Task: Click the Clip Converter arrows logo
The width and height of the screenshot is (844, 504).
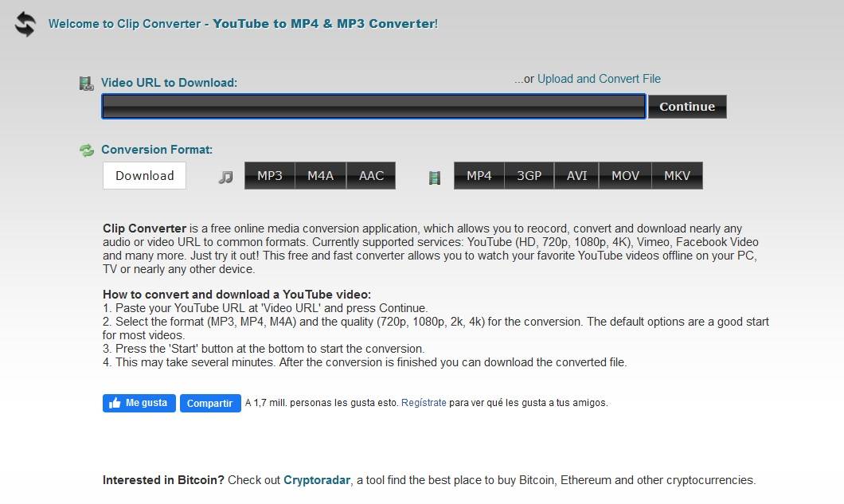Action: pyautogui.click(x=25, y=24)
